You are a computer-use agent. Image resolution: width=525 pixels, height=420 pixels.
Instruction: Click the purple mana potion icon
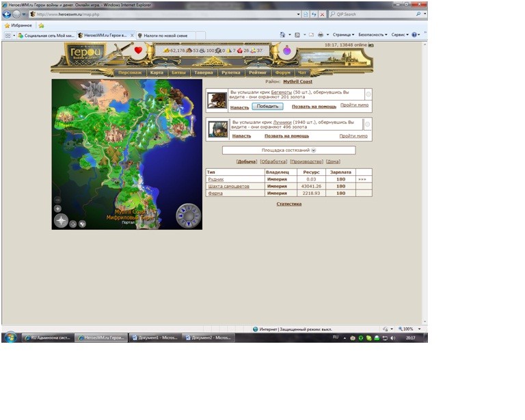287,51
